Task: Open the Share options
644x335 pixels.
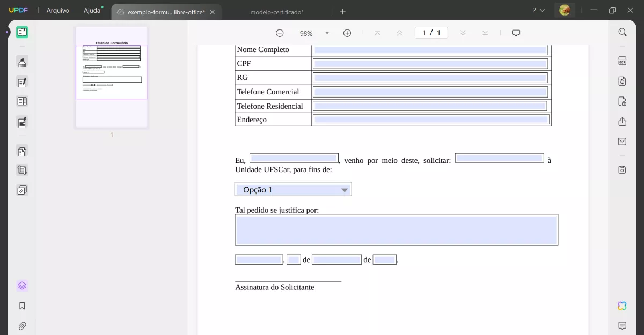Action: tap(622, 122)
